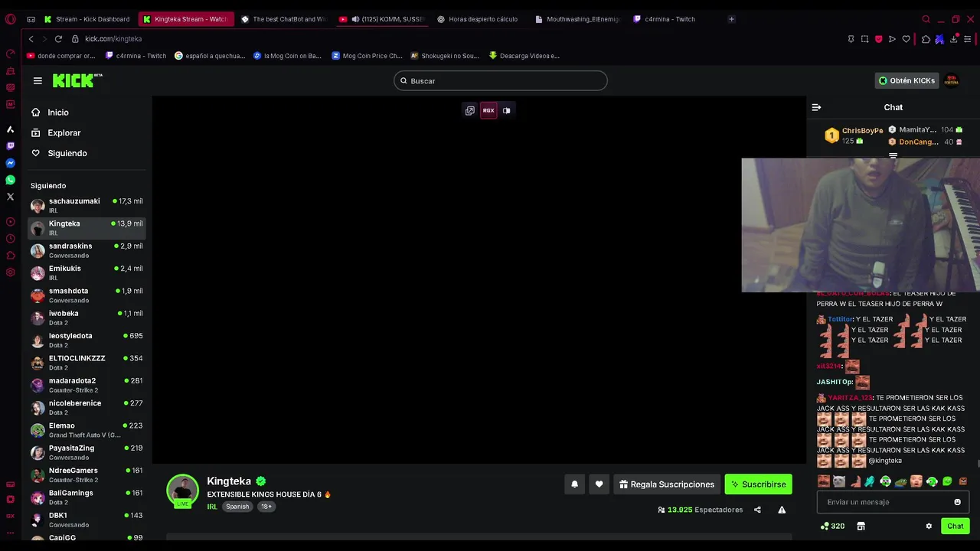980x551 pixels.
Task: Click the gray cat emote in quick bar
Action: 839,481
